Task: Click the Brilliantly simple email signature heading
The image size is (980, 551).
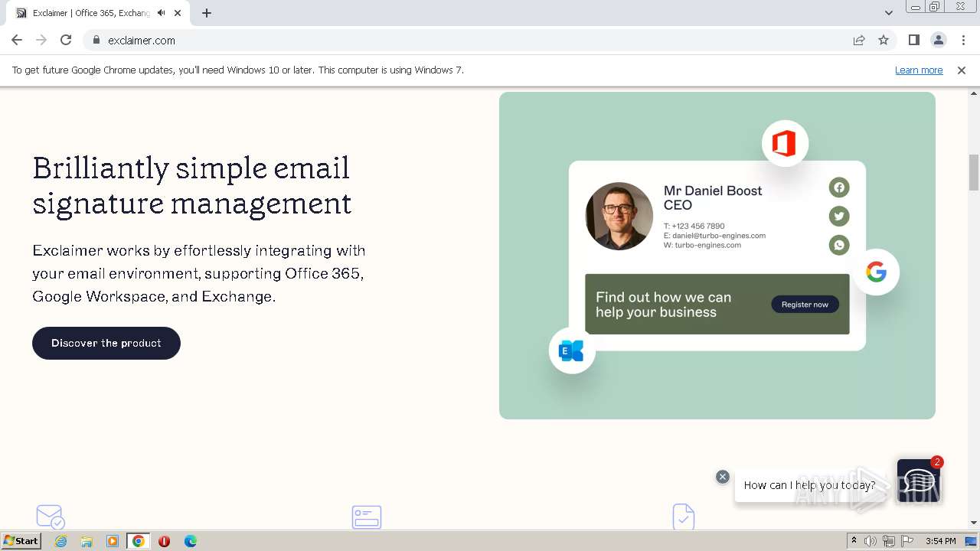Action: (x=192, y=185)
